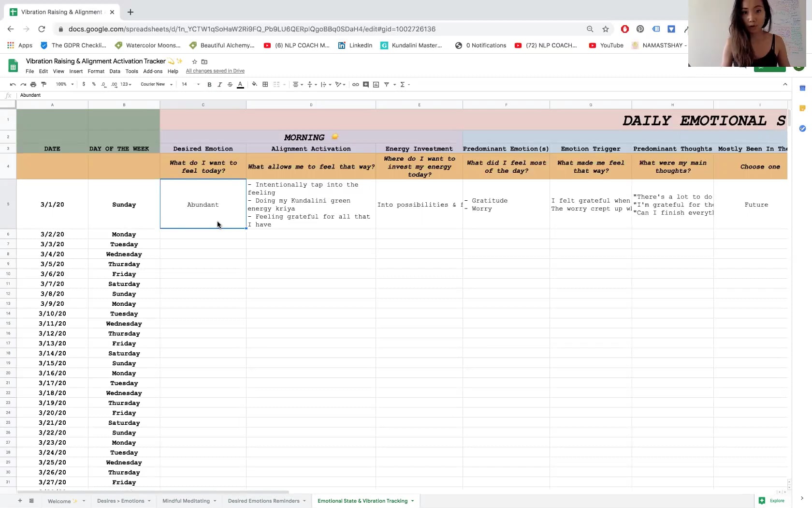
Task: Toggle italic formatting
Action: [220, 84]
